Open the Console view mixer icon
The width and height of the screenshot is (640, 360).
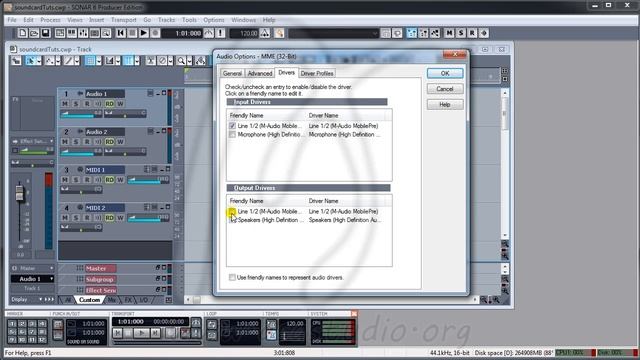[x=83, y=33]
